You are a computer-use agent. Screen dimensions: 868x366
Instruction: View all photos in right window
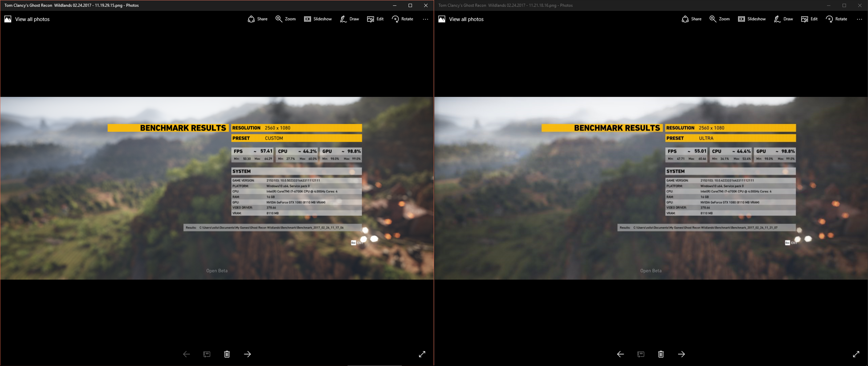click(x=461, y=19)
